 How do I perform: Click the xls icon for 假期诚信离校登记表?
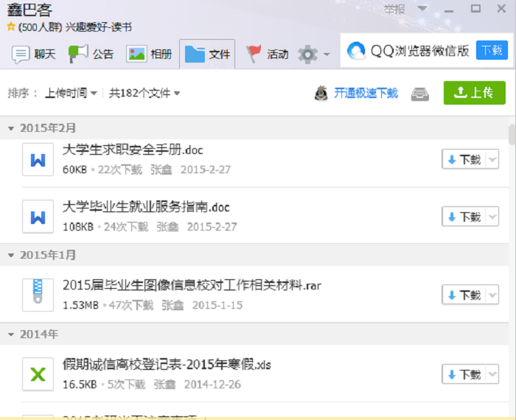[38, 374]
